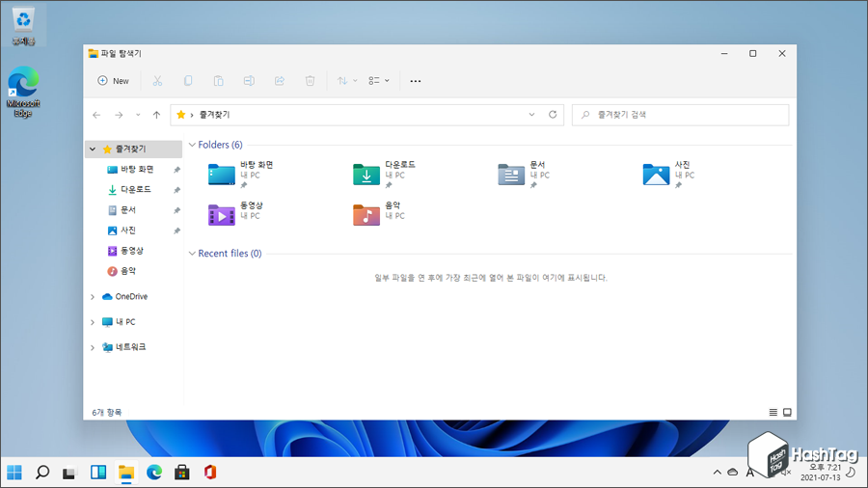Screen dimensions: 868x488
Task: Expand the 내 PC tree node
Action: tap(93, 322)
